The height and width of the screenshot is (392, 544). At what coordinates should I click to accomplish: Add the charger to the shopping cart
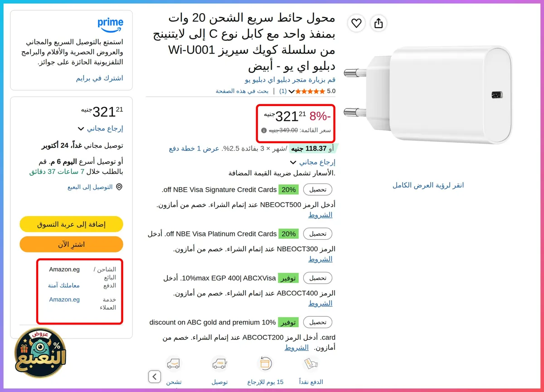tap(72, 224)
